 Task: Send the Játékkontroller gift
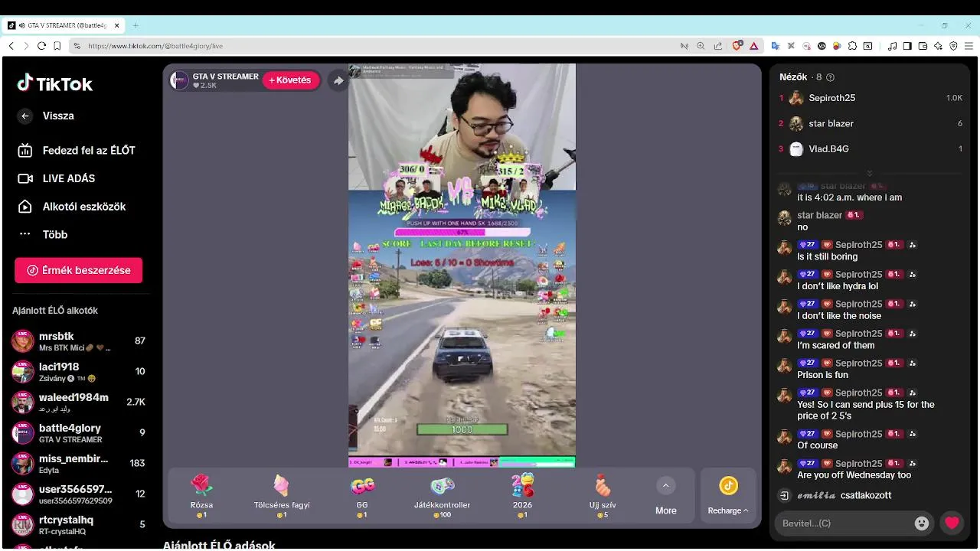443,496
